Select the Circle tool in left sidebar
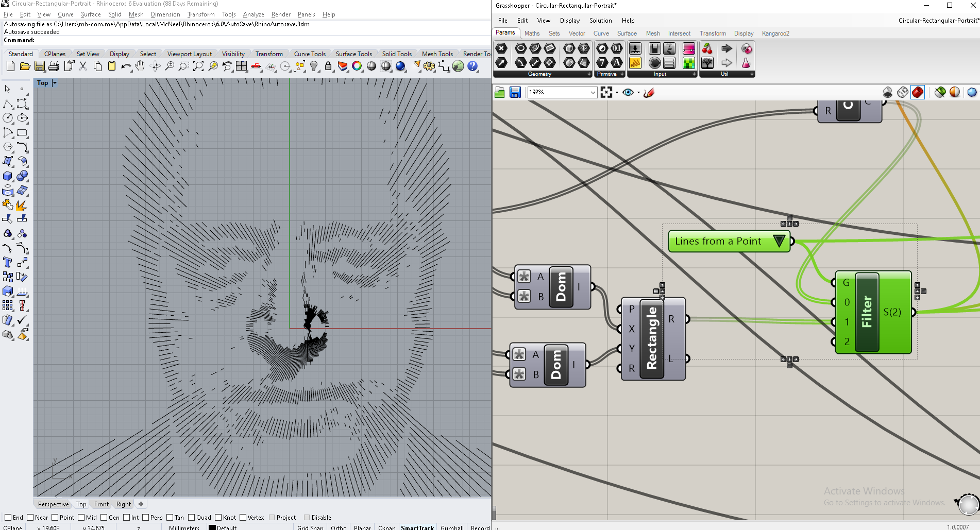 [x=8, y=118]
